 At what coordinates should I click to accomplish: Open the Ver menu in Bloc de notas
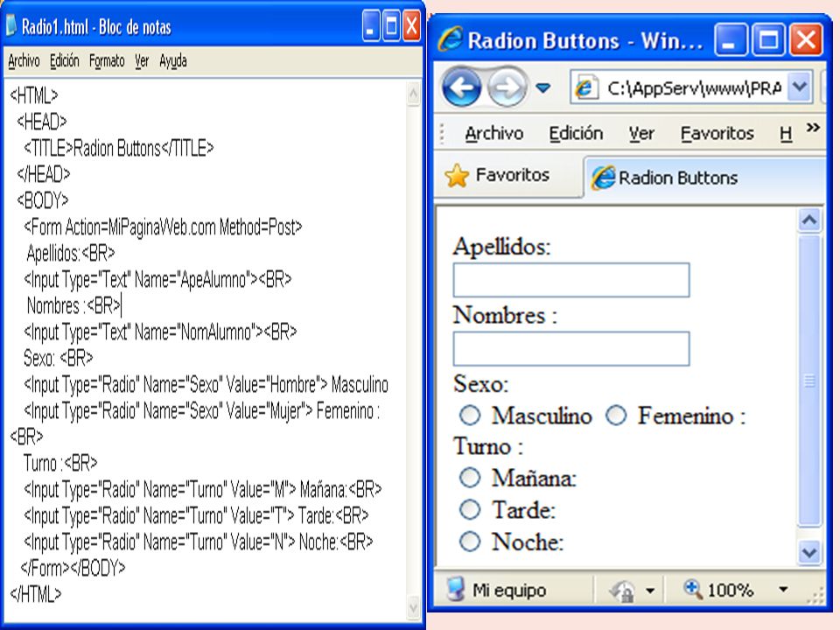pos(142,61)
